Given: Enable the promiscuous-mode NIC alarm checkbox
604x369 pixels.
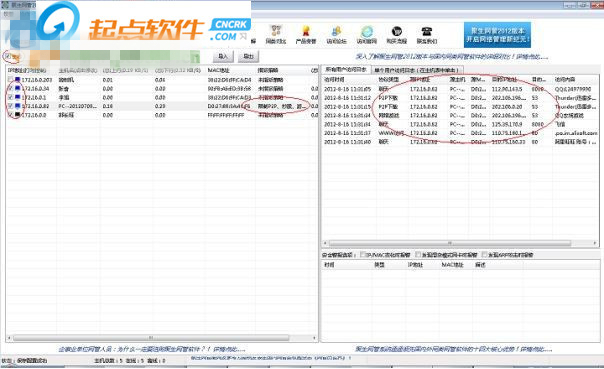Looking at the screenshot, I should point(418,255).
